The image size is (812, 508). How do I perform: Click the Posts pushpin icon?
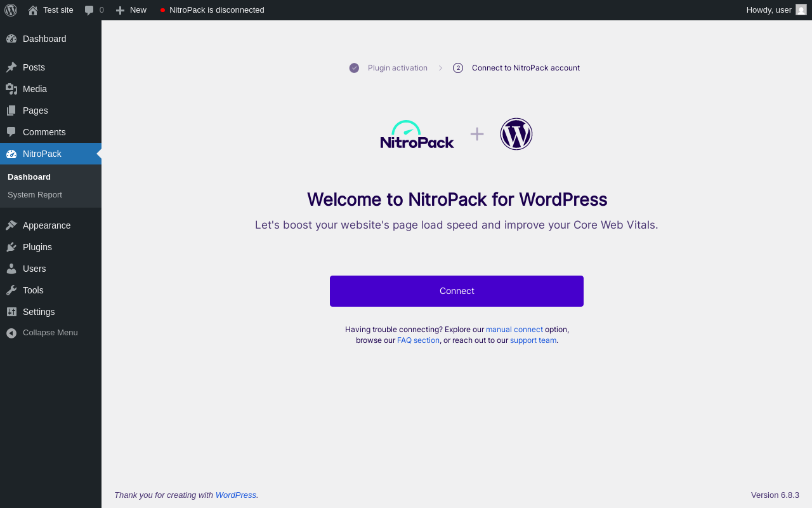tap(11, 67)
